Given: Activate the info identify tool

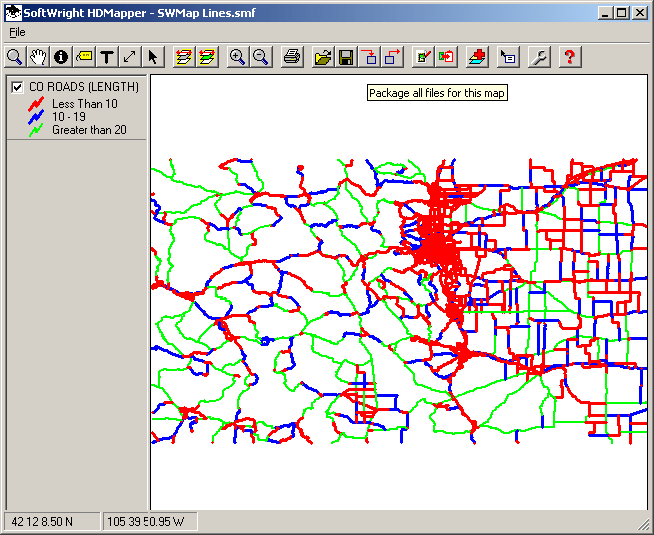Looking at the screenshot, I should coord(61,57).
